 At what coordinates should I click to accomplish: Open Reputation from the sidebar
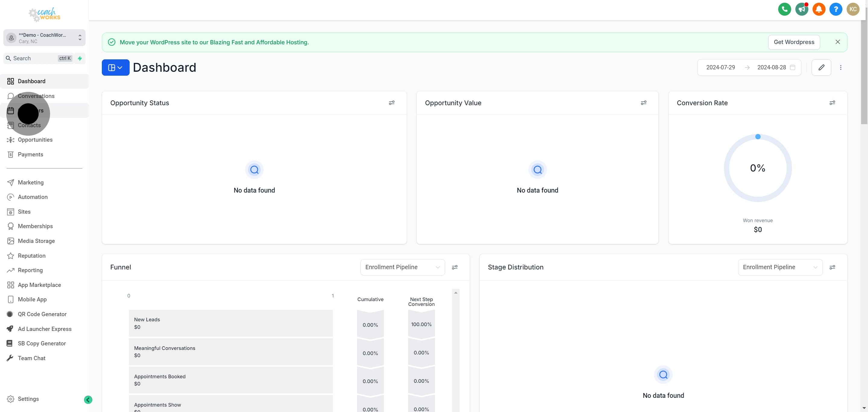[31, 256]
